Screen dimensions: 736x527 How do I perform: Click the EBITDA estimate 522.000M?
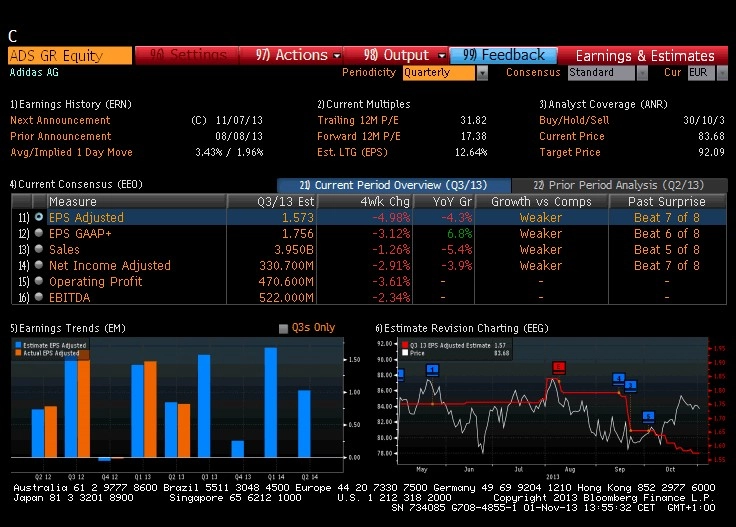[x=286, y=297]
